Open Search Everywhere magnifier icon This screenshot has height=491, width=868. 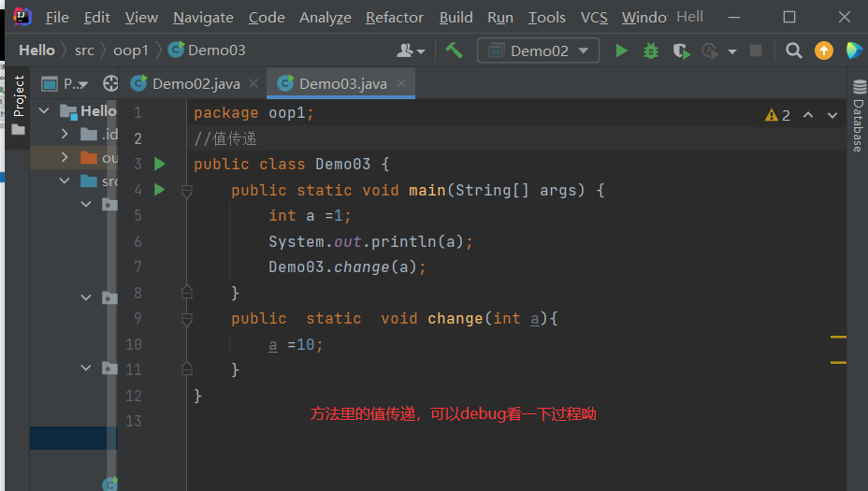[793, 51]
